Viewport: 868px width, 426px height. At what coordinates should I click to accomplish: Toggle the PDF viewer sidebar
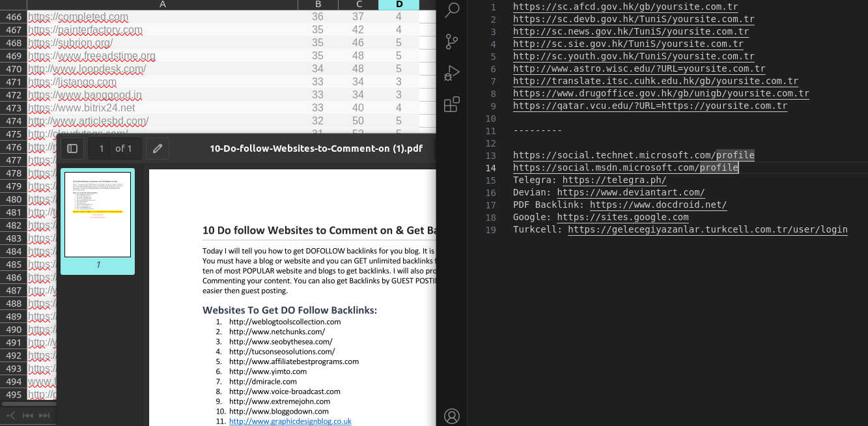[72, 149]
